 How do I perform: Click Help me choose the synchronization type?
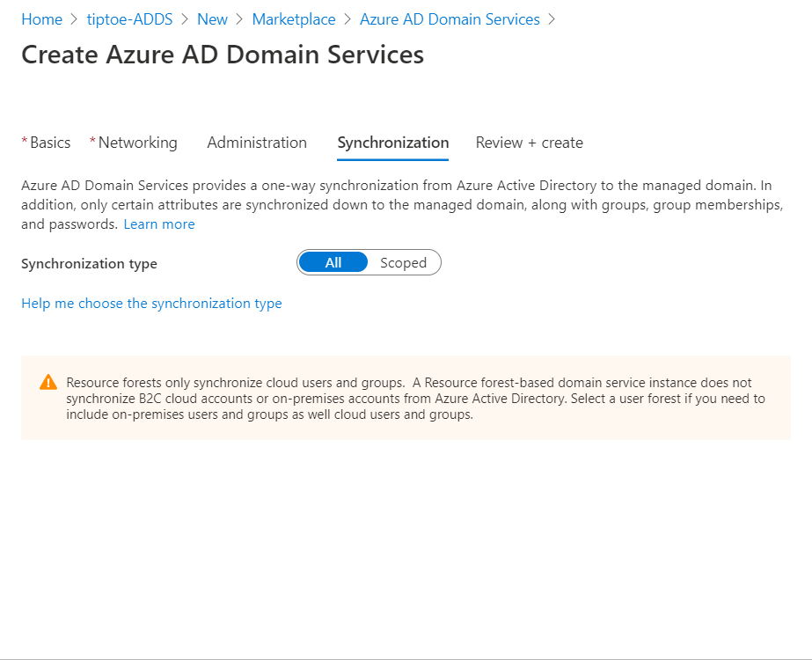click(x=151, y=303)
